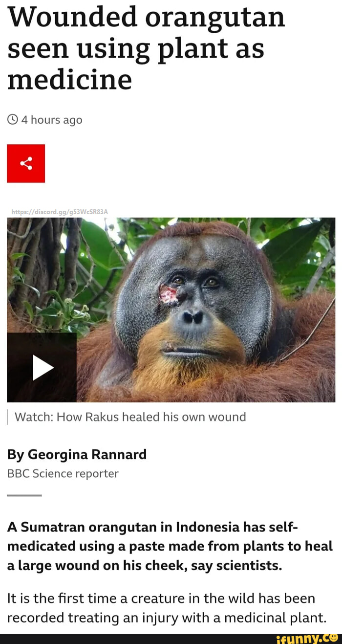Open the discord.gg link above the image
The image size is (342, 644).
pyautogui.click(x=58, y=212)
